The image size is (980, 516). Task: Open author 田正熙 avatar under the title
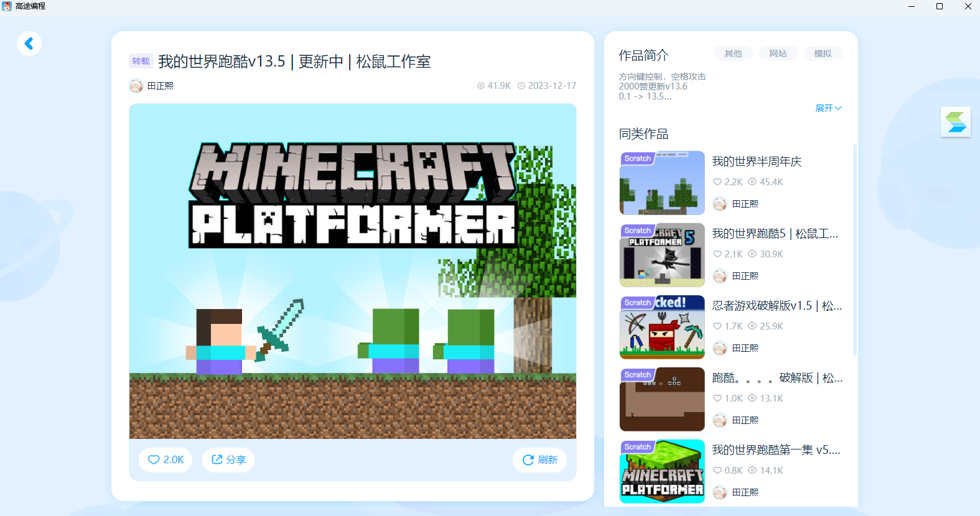pos(136,86)
